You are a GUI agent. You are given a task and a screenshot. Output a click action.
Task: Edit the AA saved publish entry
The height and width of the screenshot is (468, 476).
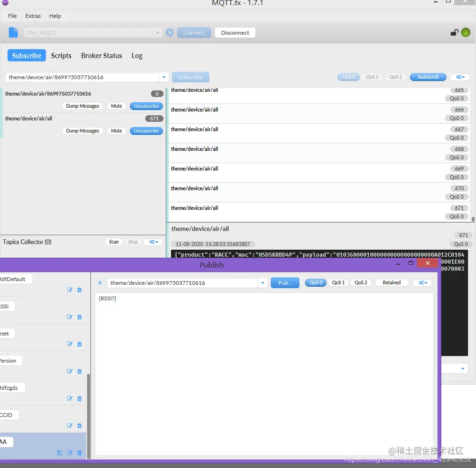69,453
